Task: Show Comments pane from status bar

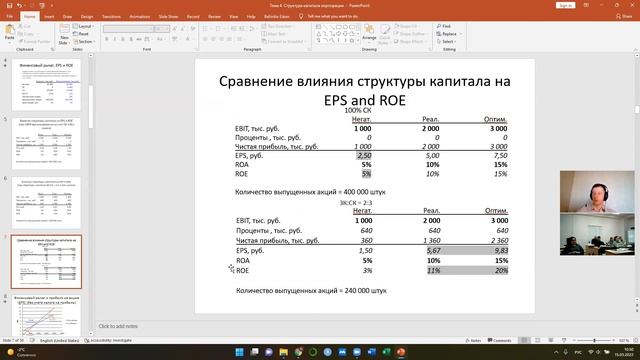Action: [x=499, y=340]
